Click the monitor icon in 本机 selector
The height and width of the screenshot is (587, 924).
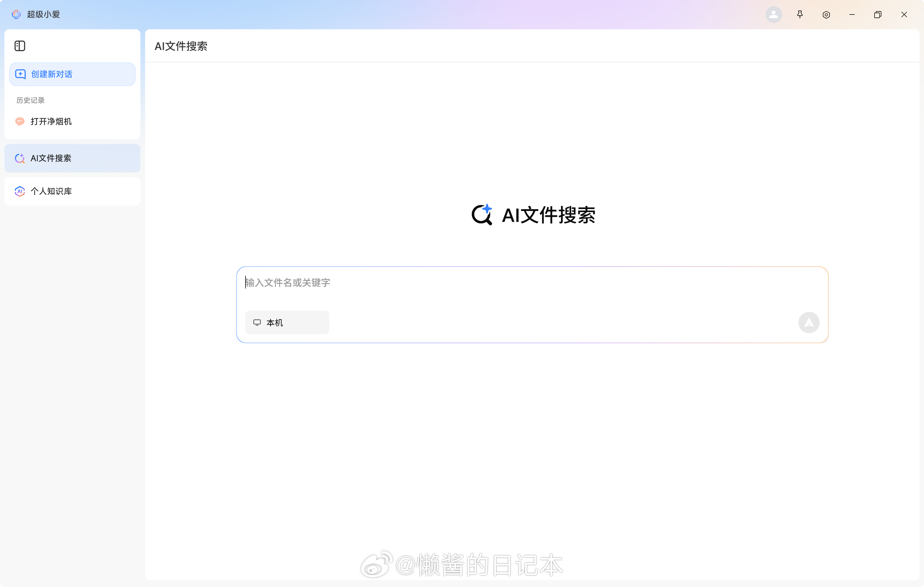[257, 322]
